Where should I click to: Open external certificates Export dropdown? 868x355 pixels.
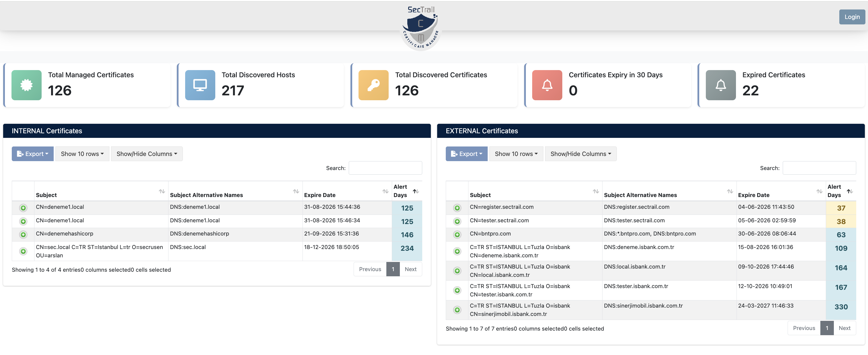[x=467, y=154]
